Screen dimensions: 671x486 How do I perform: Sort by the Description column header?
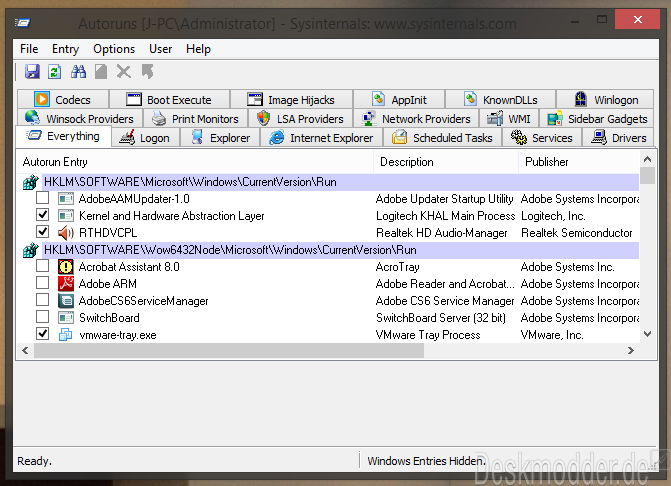pyautogui.click(x=446, y=162)
